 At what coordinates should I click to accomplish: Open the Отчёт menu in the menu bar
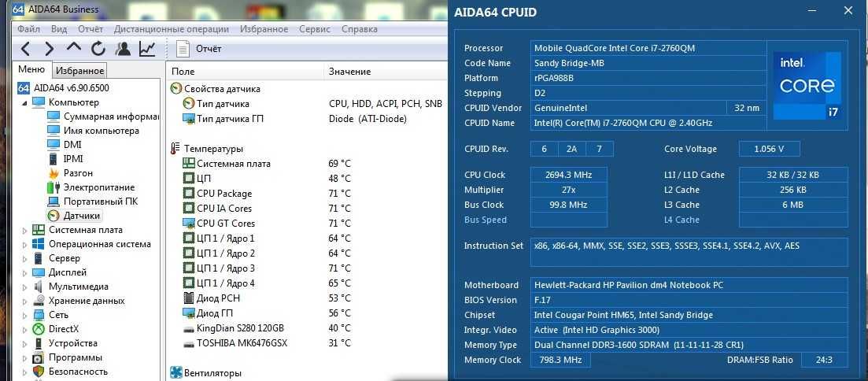(90, 29)
